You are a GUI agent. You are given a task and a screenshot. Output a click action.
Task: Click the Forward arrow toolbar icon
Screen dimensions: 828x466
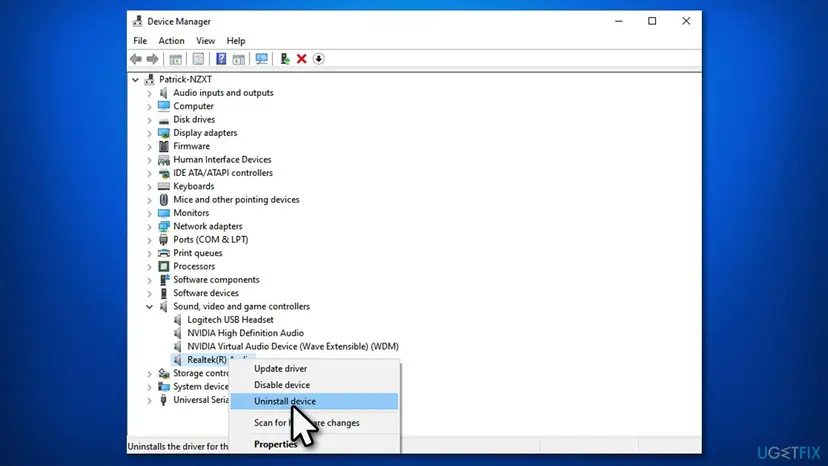click(153, 59)
